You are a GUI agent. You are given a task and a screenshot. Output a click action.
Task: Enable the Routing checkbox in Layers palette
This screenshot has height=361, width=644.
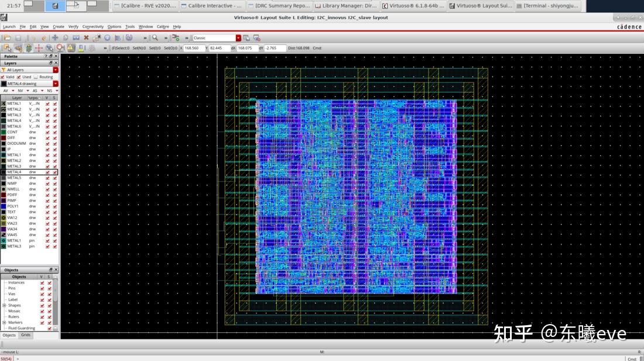tap(36, 77)
